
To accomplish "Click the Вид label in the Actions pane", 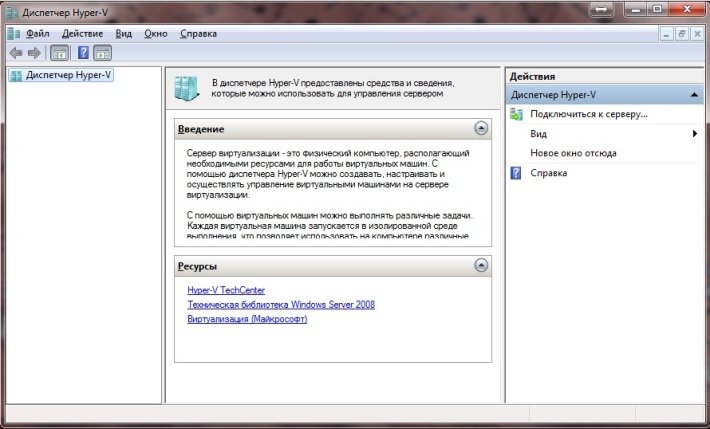I will (538, 134).
